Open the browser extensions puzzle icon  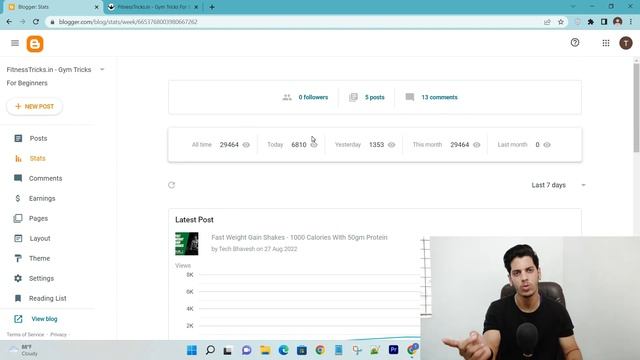click(591, 22)
